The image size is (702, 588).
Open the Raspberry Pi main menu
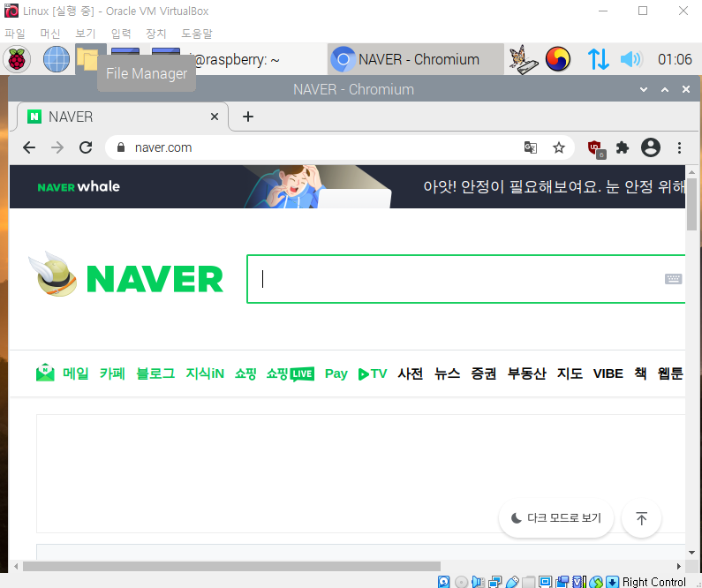click(17, 59)
